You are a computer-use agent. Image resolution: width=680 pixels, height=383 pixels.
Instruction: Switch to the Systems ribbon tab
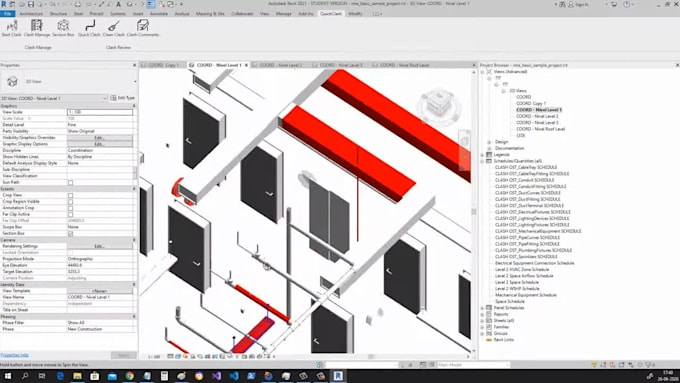118,14
